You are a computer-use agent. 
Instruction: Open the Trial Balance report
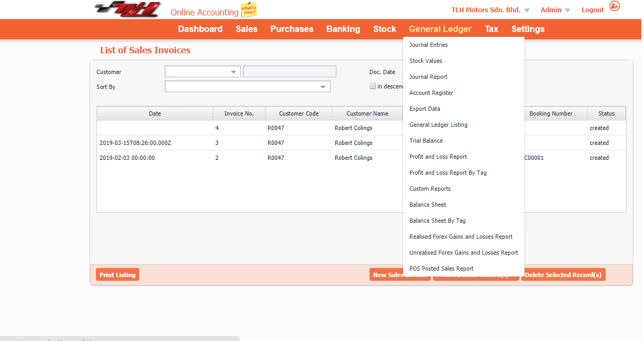[x=426, y=141]
